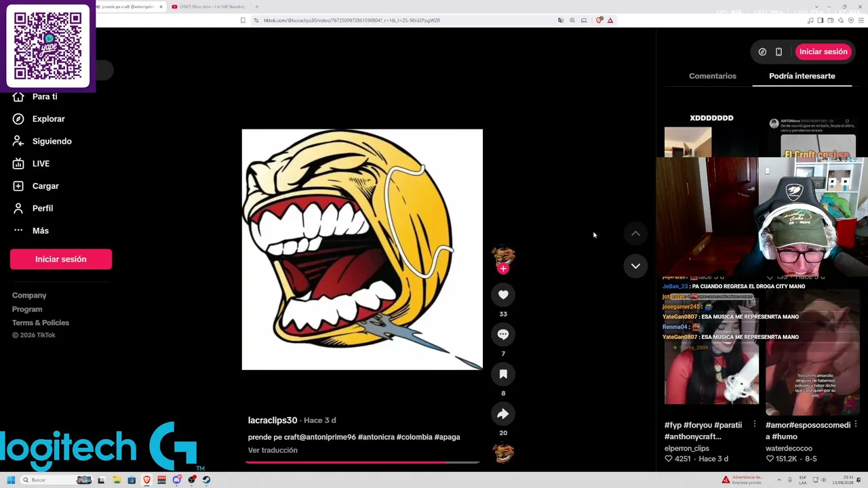The width and height of the screenshot is (868, 488).
Task: Click the zoom magnifier icon in address bar
Action: point(572,20)
